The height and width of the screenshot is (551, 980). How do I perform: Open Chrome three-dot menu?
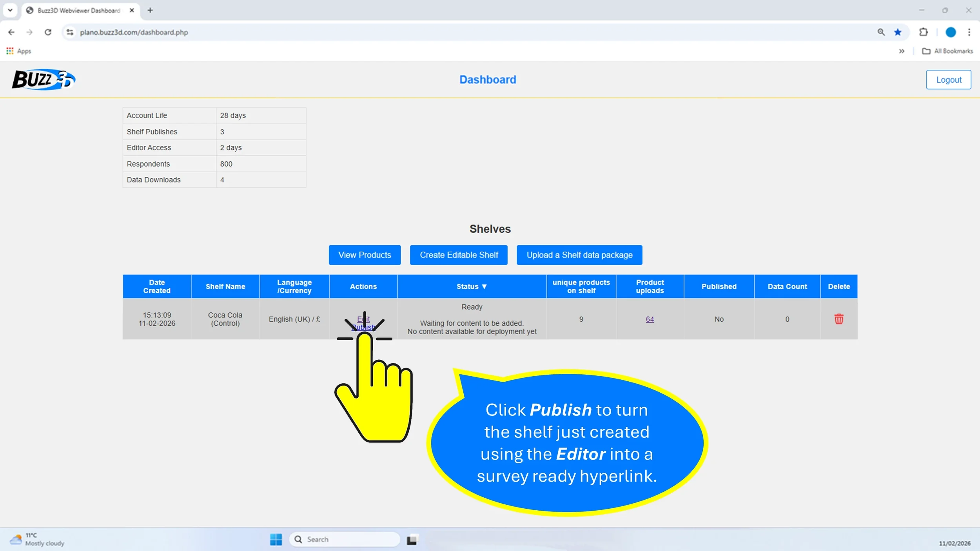pos(969,32)
